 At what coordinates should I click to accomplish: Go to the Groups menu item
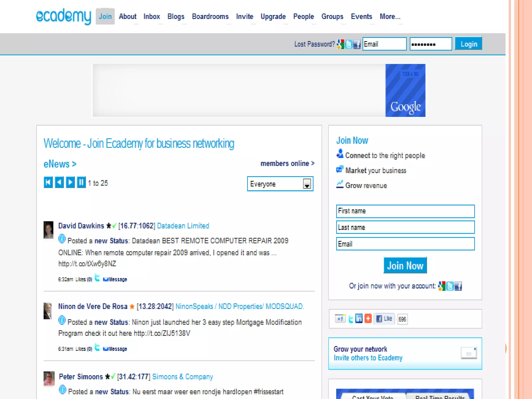click(332, 17)
